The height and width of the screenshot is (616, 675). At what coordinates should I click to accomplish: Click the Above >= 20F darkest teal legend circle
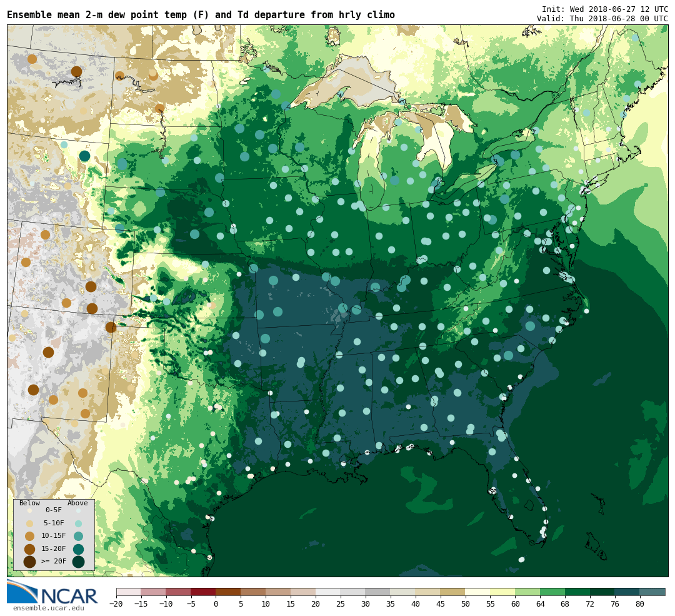click(78, 562)
